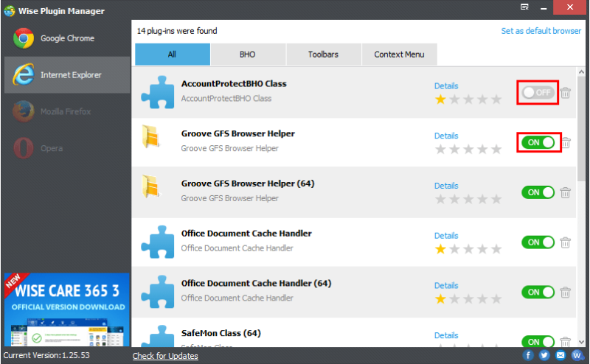Open the menu icon in the title bar
590x364 pixels.
click(524, 7)
